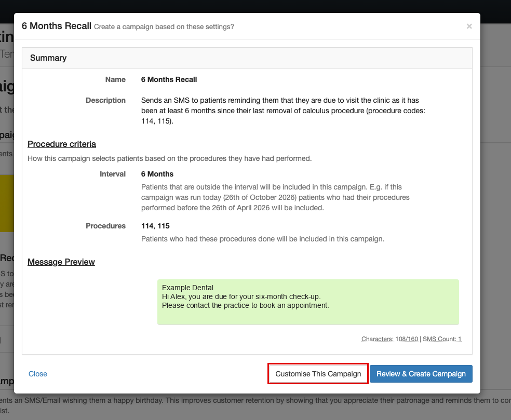Click the Close link at bottom left
Viewport: 511px width, 420px height.
pos(38,374)
